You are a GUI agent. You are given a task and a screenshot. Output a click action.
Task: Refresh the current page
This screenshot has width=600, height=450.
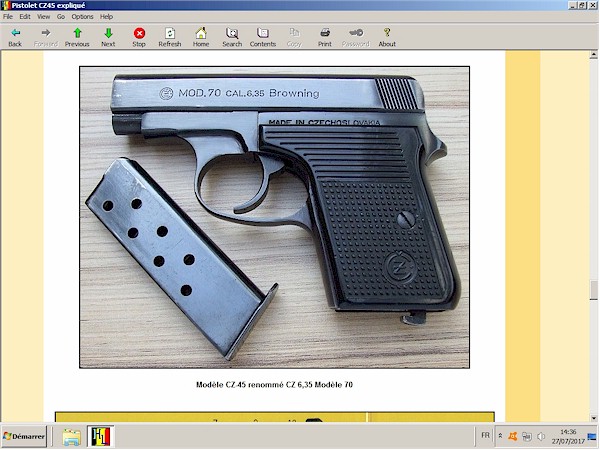[170, 37]
